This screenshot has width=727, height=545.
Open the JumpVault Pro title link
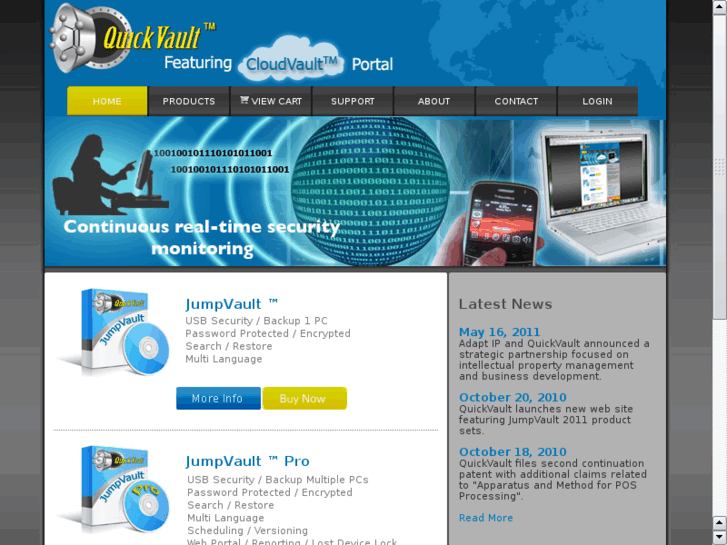(247, 461)
